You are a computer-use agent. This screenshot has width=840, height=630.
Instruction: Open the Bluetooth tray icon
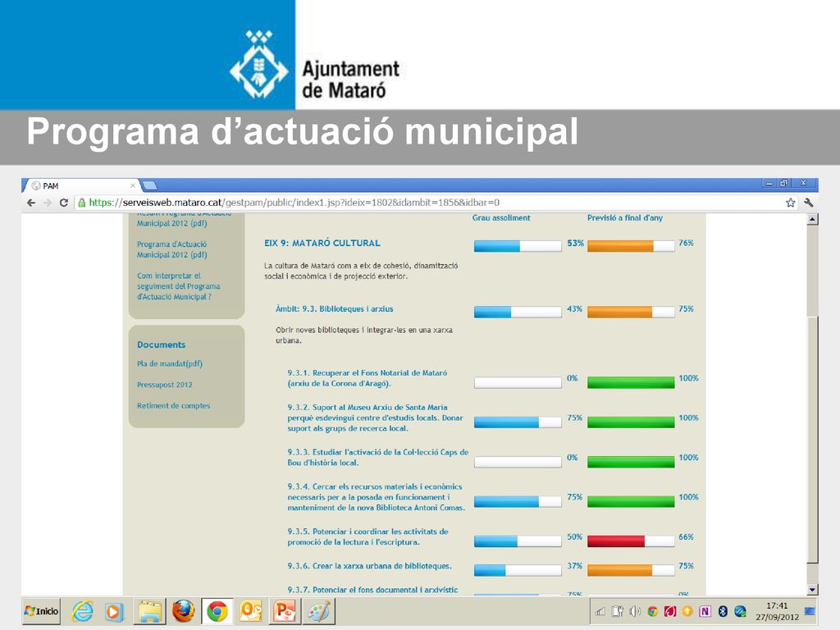click(x=723, y=611)
